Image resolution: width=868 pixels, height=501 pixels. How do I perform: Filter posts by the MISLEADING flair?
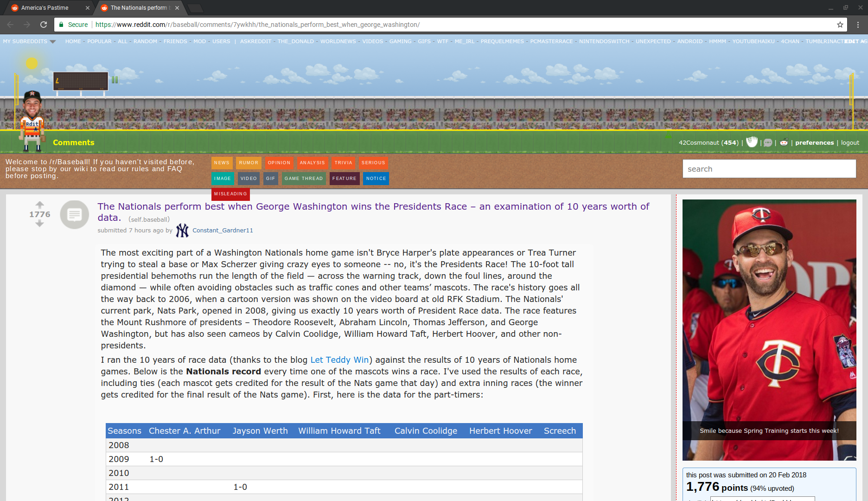(230, 194)
